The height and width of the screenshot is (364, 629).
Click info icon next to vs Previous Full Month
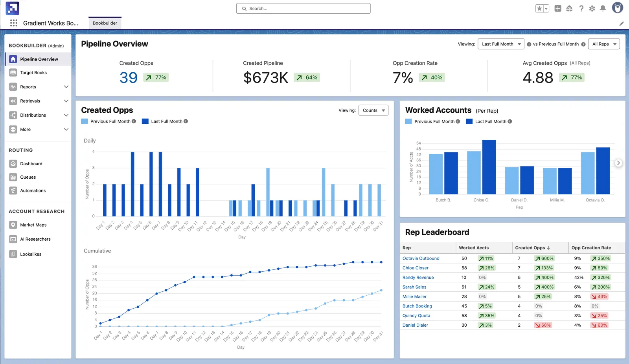583,44
